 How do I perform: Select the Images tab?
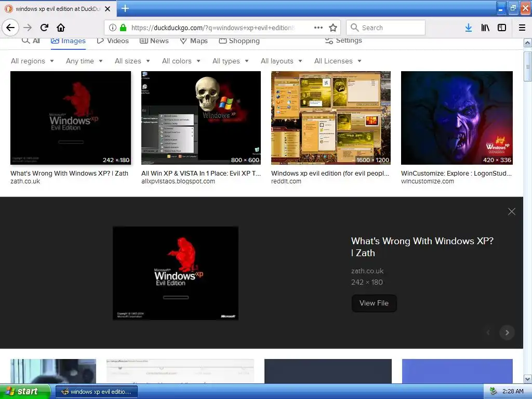point(68,41)
